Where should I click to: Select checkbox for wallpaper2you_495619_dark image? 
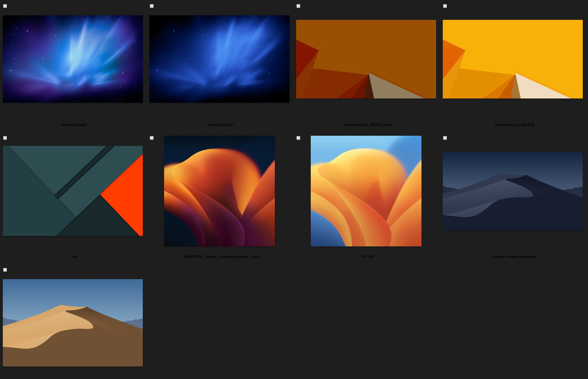click(298, 6)
